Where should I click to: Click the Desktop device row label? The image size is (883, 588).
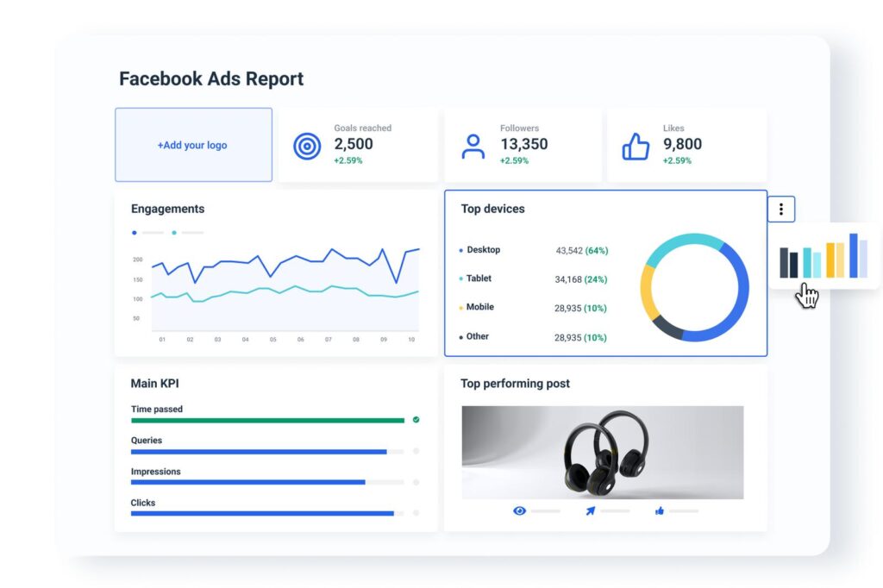(x=483, y=249)
